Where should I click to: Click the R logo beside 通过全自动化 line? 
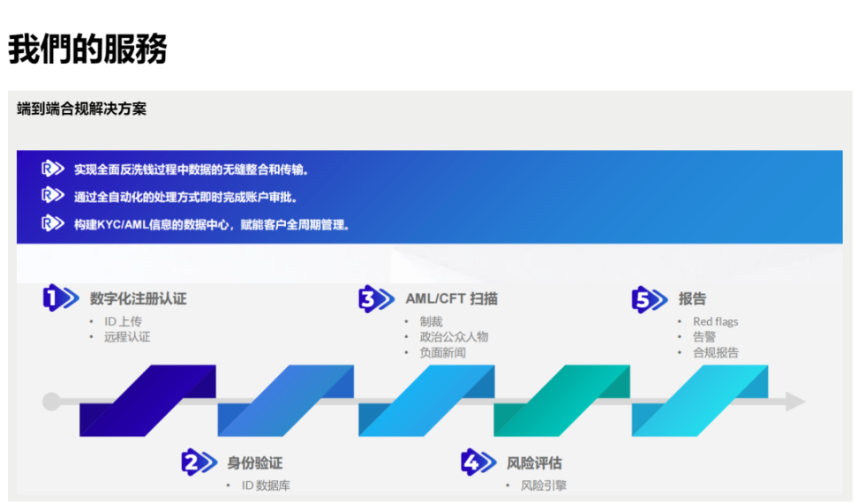53,195
